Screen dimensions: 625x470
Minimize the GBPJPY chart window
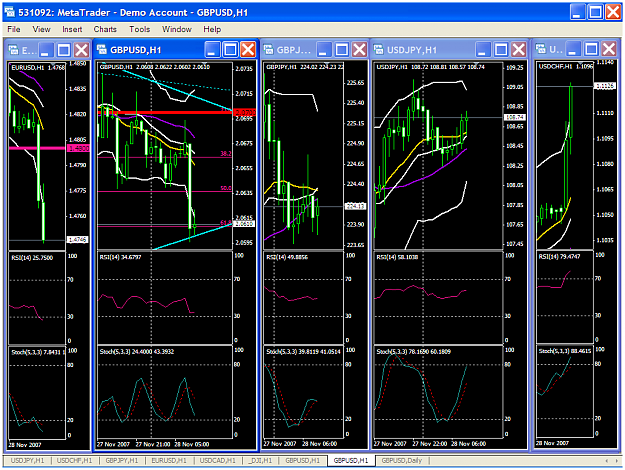[324, 50]
